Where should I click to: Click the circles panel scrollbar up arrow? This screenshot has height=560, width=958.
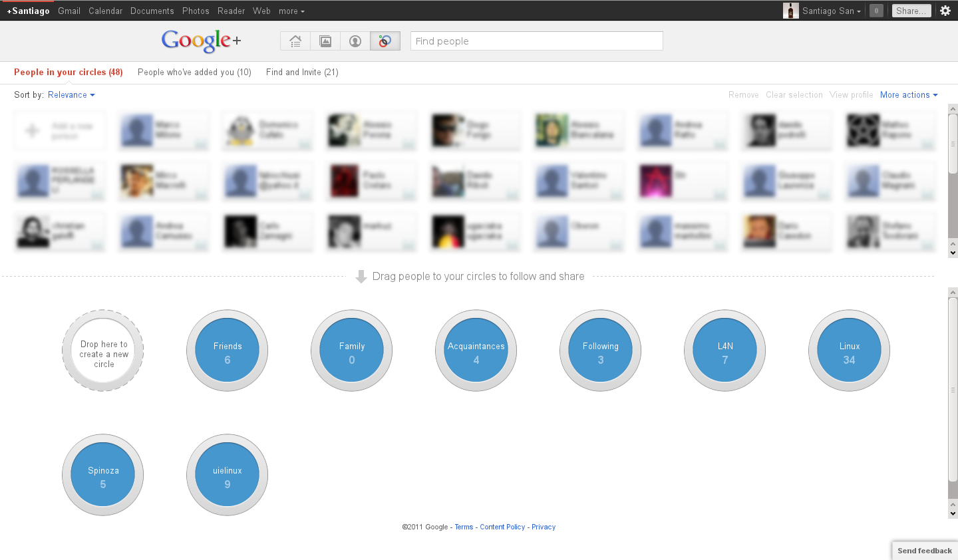pyautogui.click(x=953, y=293)
